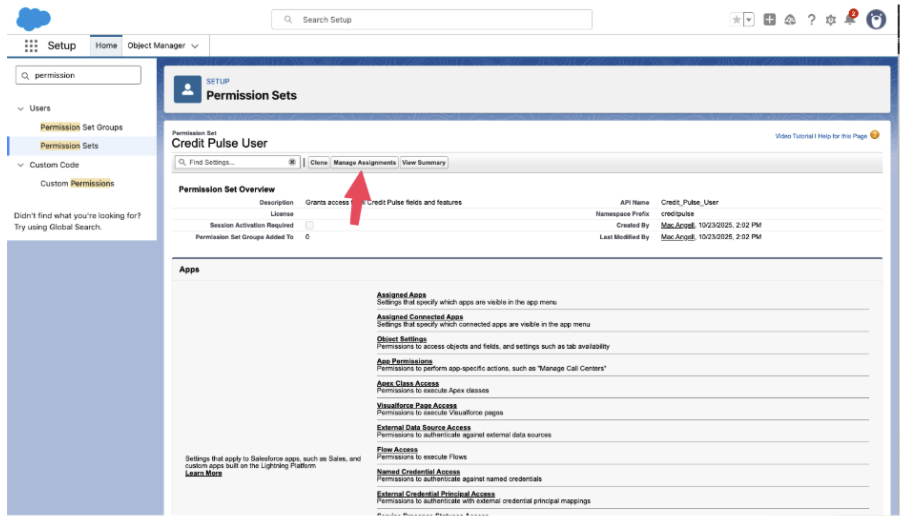Open Custom Permissions in sidebar
This screenshot has width=900, height=516.
tap(77, 184)
